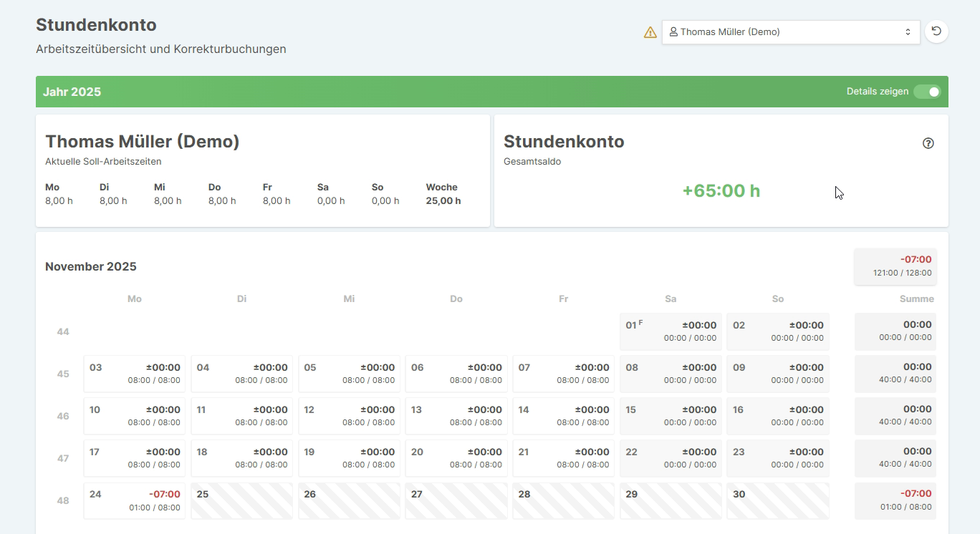Select the calendar cell for November 13
The image size is (980, 534).
tap(456, 416)
